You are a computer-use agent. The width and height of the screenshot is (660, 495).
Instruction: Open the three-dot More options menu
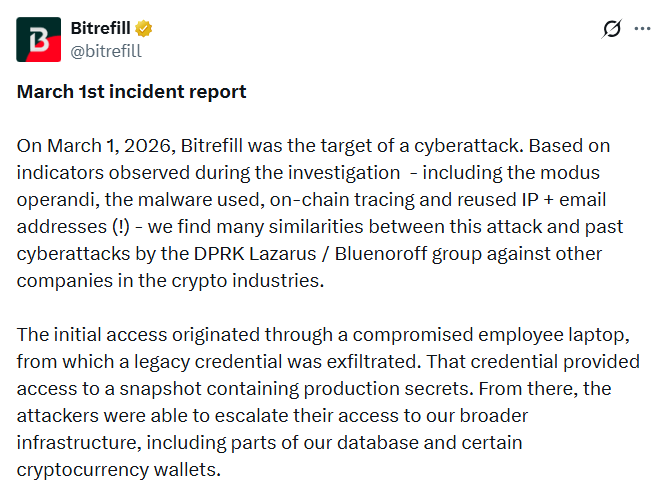(x=642, y=29)
